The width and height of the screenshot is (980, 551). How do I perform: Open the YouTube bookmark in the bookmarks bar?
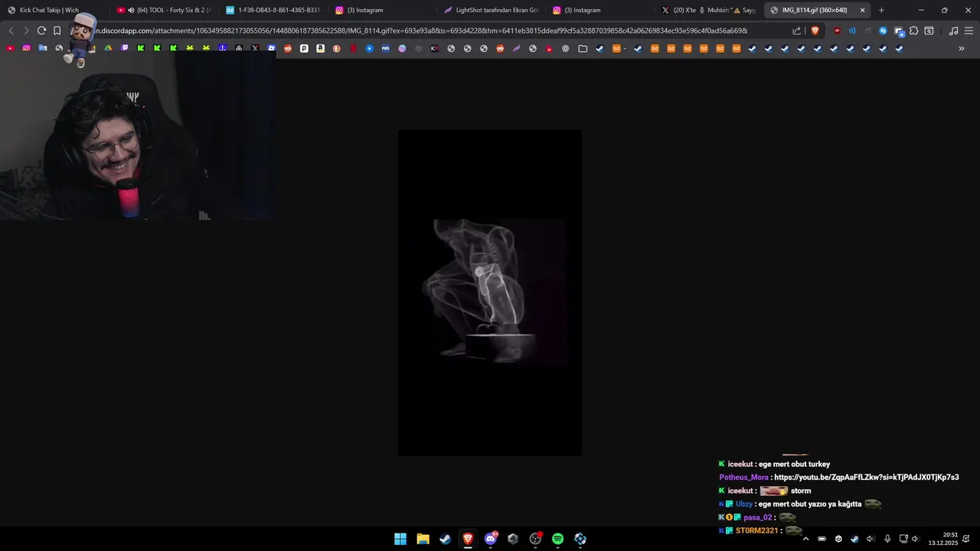(x=10, y=48)
